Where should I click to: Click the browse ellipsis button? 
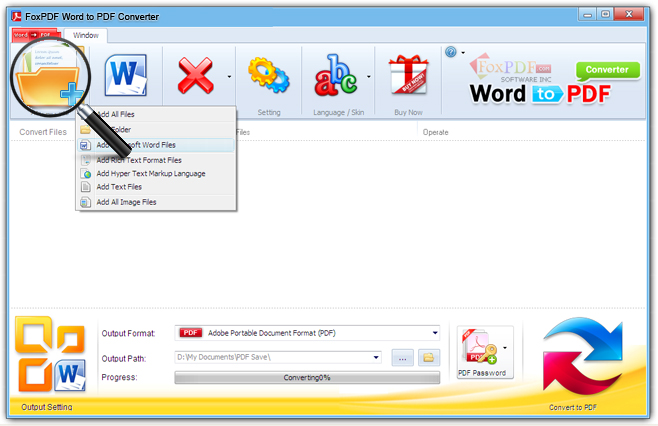pyautogui.click(x=402, y=358)
